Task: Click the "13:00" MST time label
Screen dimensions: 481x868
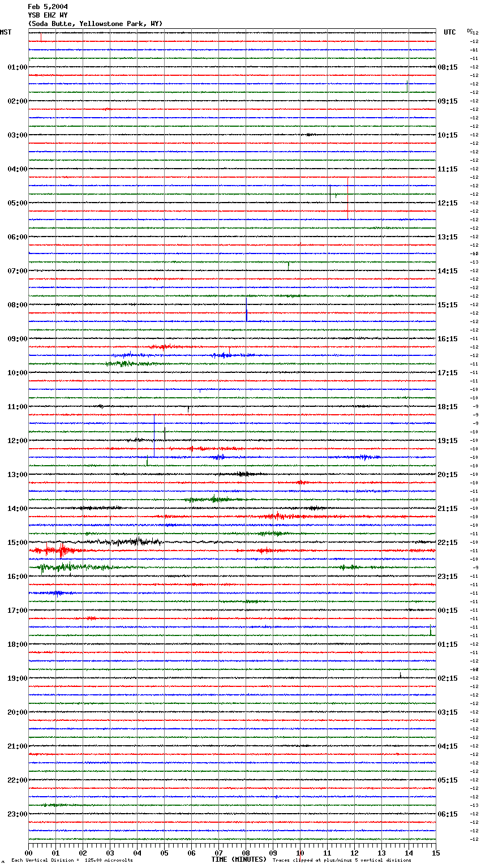Action: [17, 475]
